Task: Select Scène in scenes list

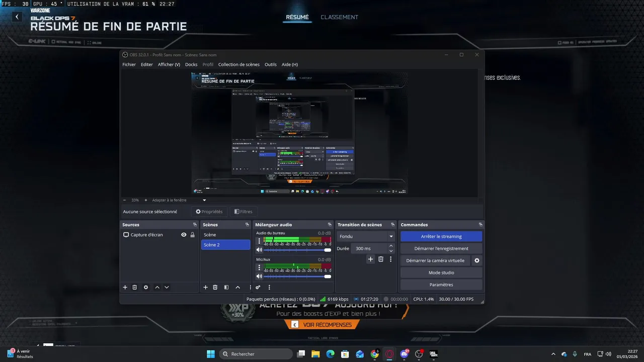Action: point(225,235)
